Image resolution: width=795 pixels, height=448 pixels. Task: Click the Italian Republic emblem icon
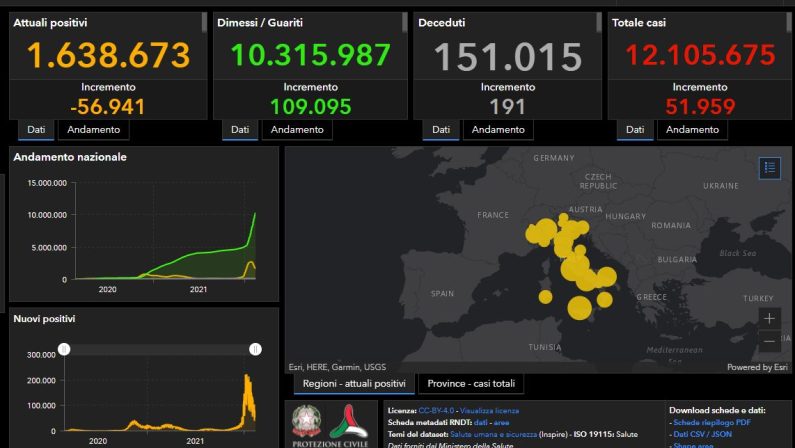click(306, 421)
